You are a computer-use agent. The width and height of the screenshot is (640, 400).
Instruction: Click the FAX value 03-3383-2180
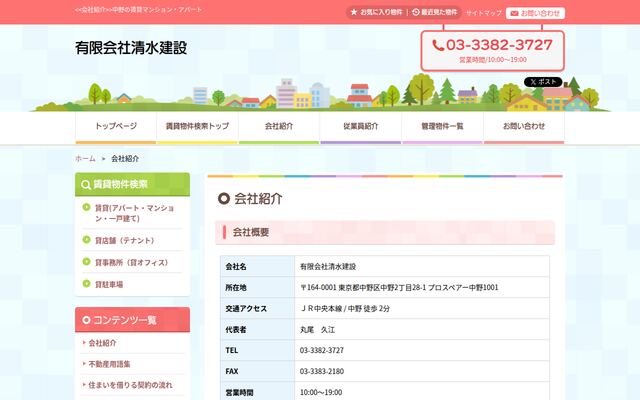pos(422,371)
